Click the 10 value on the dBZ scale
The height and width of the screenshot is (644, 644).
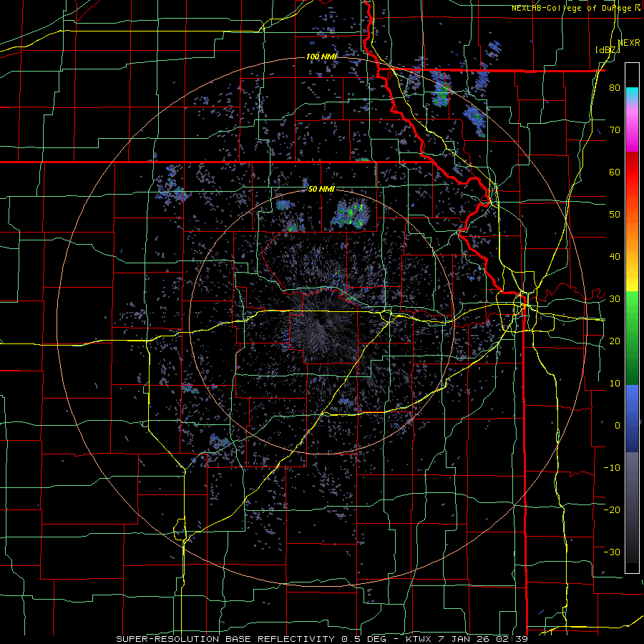(615, 384)
